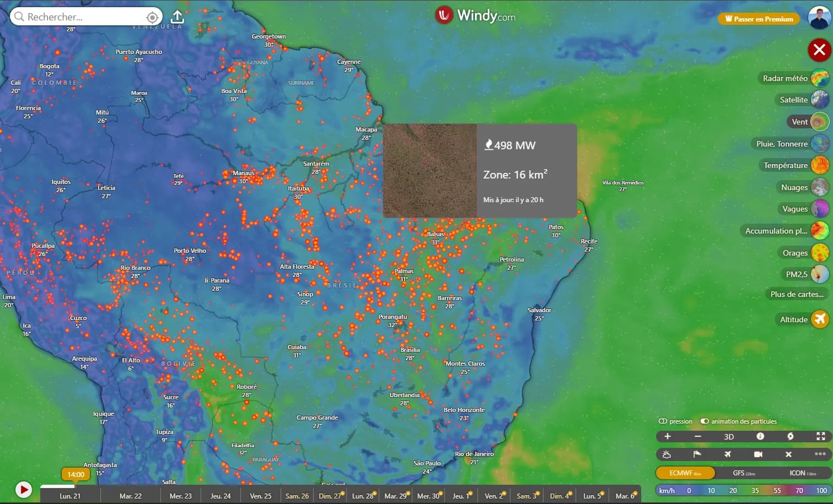833x504 pixels.
Task: Select the Orages storm layer
Action: click(x=803, y=253)
